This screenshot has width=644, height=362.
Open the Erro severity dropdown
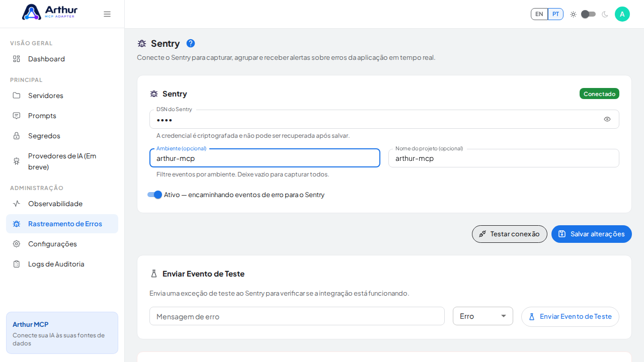coord(483,316)
